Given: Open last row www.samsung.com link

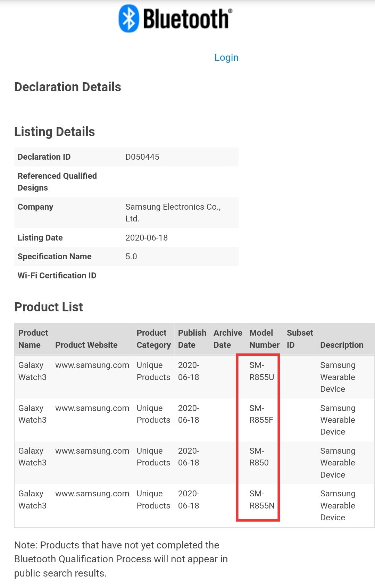Looking at the screenshot, I should [x=92, y=494].
